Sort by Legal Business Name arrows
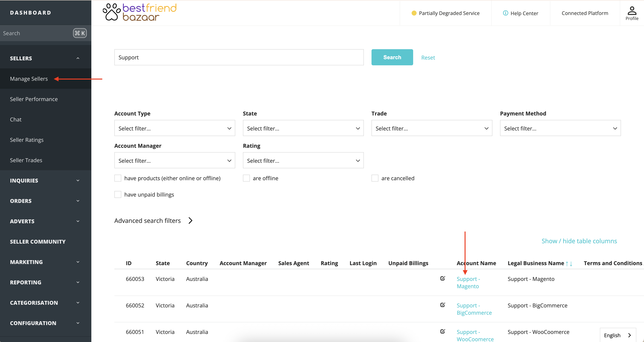 pyautogui.click(x=569, y=263)
